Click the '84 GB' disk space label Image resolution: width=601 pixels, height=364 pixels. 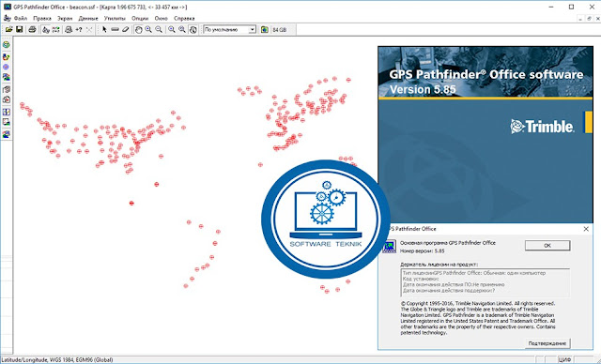click(280, 29)
